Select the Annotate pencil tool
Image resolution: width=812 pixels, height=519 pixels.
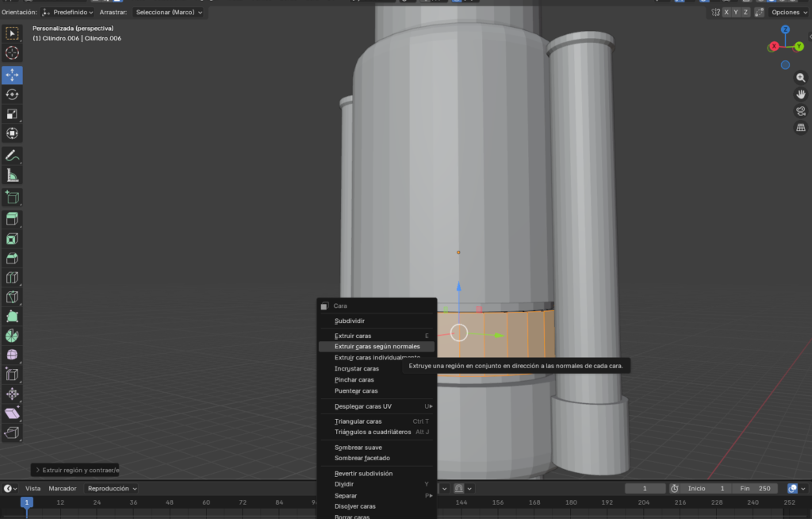(12, 156)
